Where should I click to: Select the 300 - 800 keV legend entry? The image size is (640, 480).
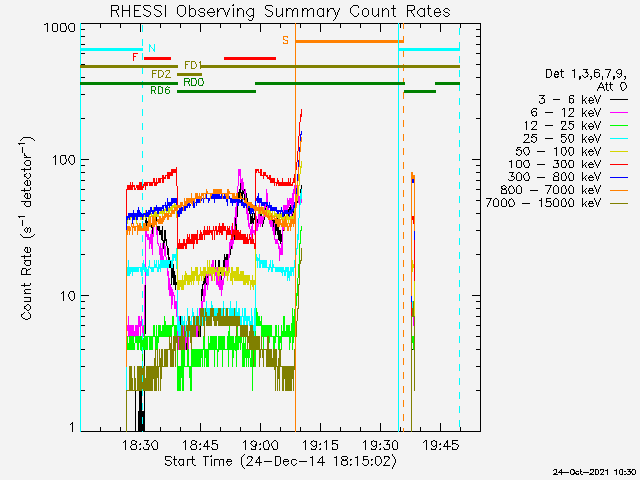(x=568, y=177)
